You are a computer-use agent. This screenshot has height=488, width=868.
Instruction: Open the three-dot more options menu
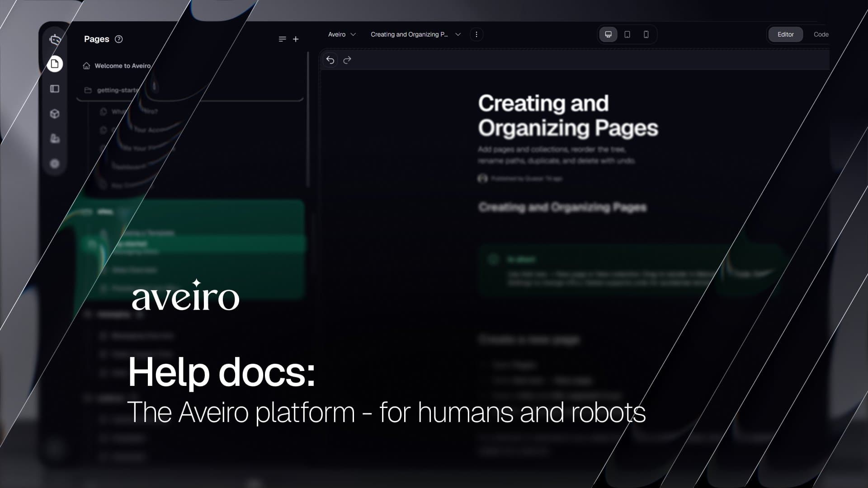pyautogui.click(x=476, y=34)
